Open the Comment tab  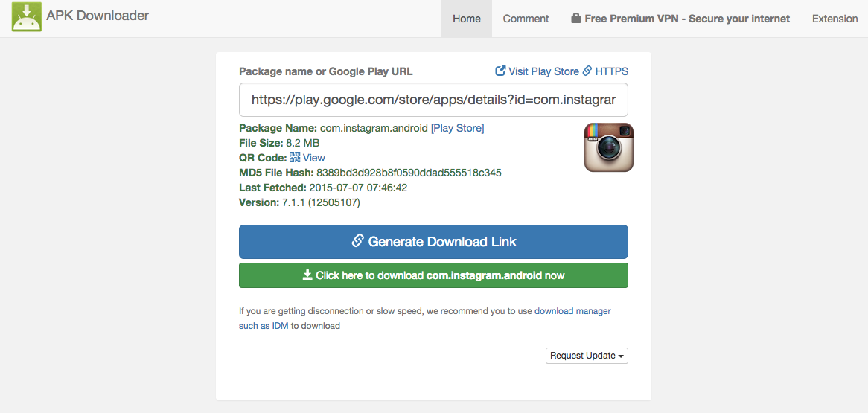[x=526, y=19]
